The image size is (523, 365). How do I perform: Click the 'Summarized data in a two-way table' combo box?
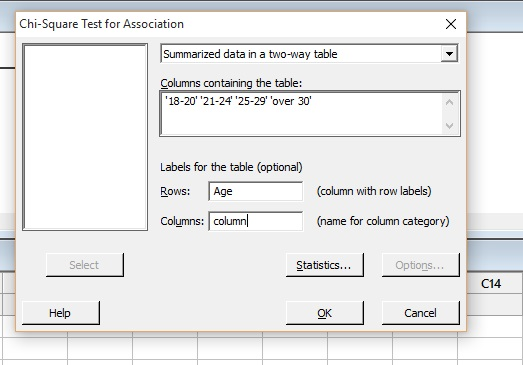309,54
